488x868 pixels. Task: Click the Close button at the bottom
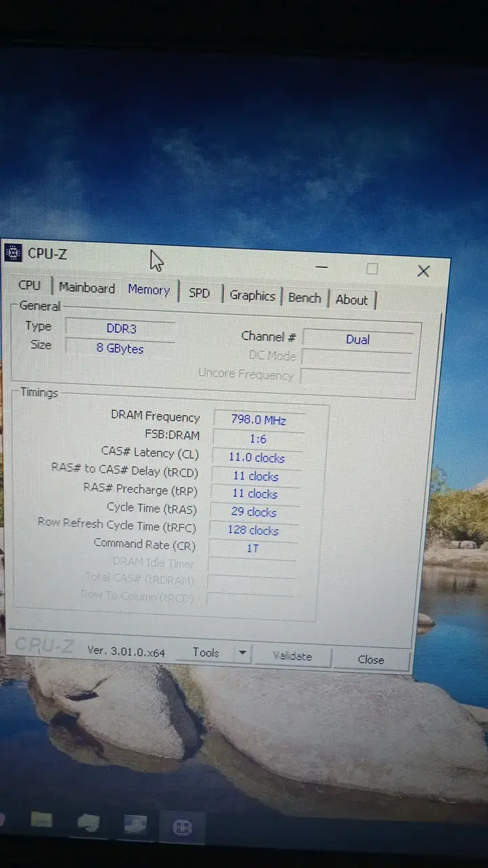371,659
